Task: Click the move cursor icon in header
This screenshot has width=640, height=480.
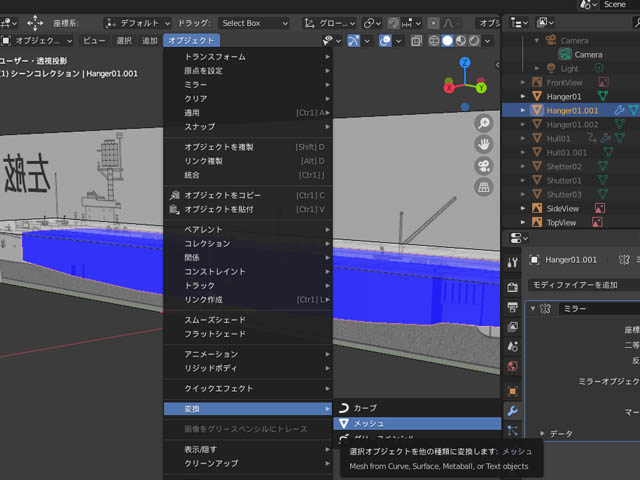Action: coord(35,23)
